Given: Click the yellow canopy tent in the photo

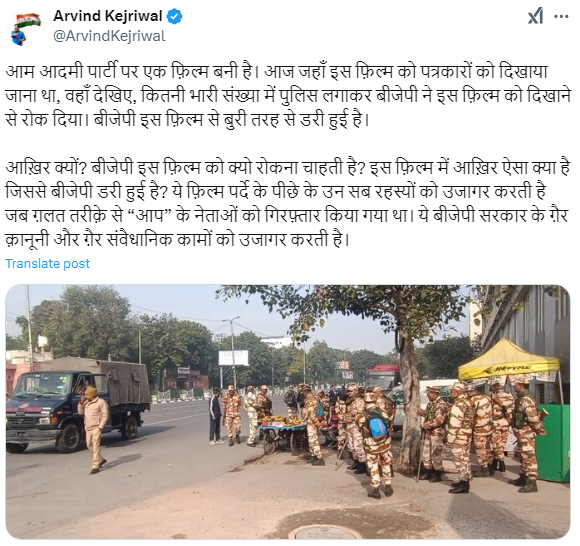Looking at the screenshot, I should pos(509,361).
